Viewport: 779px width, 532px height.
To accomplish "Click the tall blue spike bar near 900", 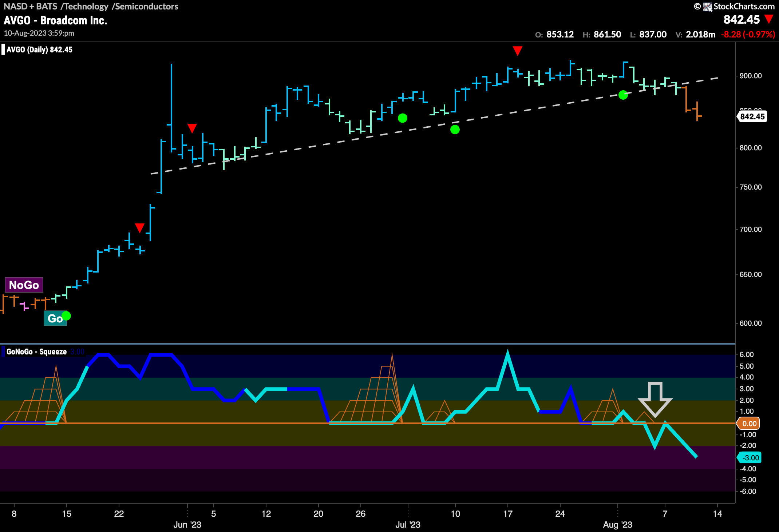I will [171, 107].
